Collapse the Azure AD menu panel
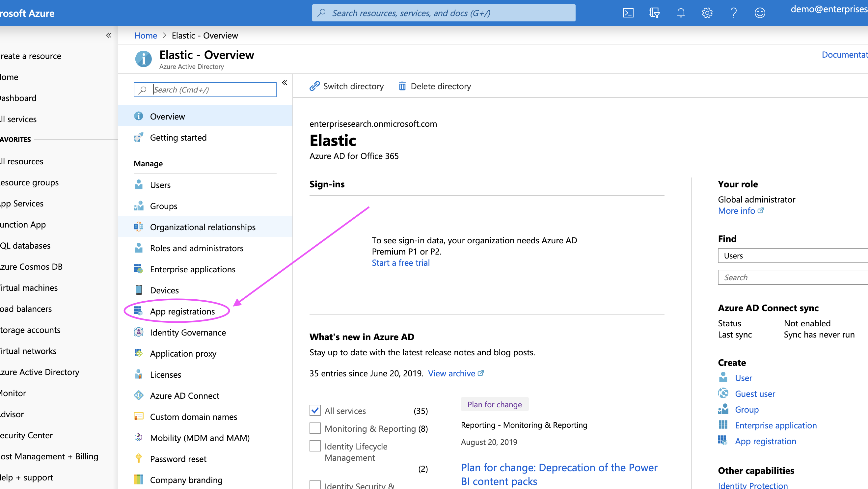Screen dimensions: 868x489 pyautogui.click(x=285, y=83)
